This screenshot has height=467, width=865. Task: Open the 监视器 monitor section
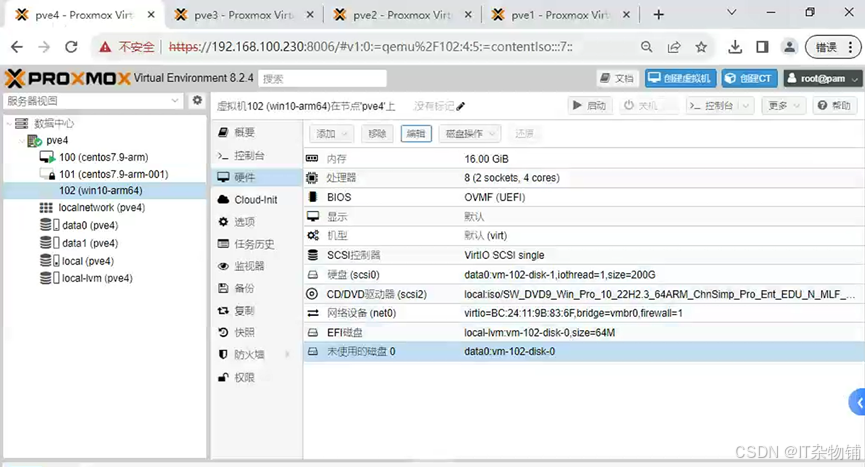pyautogui.click(x=256, y=266)
